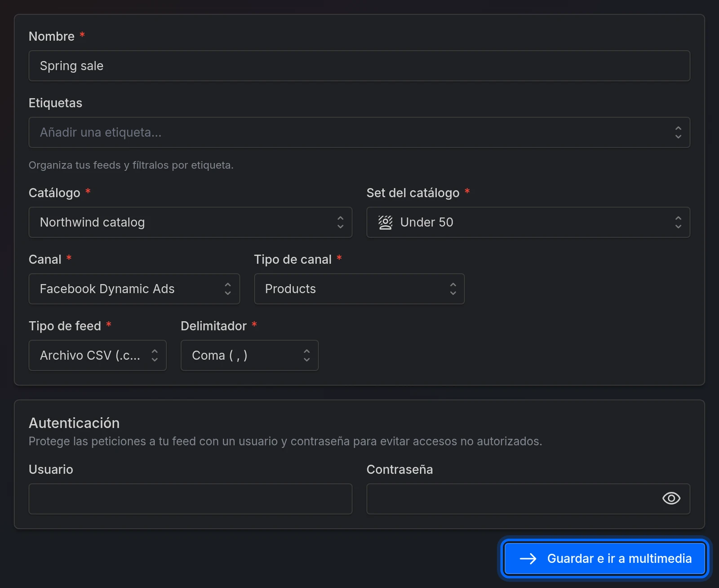
Task: Click the Catálogo label
Action: pyautogui.click(x=54, y=193)
